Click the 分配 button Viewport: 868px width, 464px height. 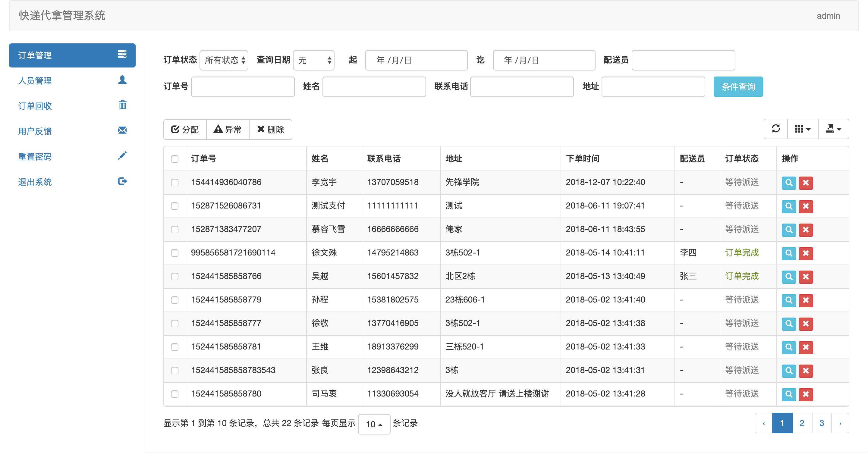(185, 129)
